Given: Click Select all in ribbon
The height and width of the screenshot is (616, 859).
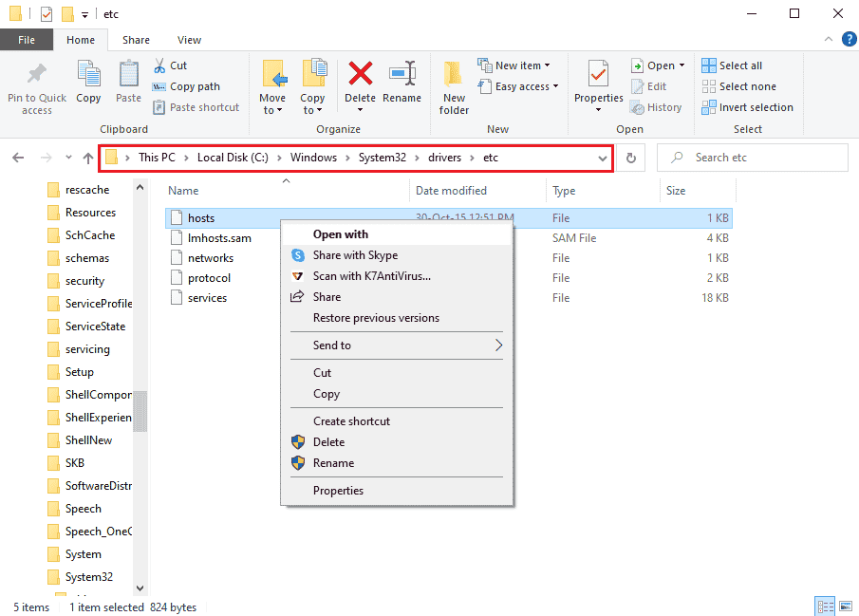Looking at the screenshot, I should tap(732, 65).
